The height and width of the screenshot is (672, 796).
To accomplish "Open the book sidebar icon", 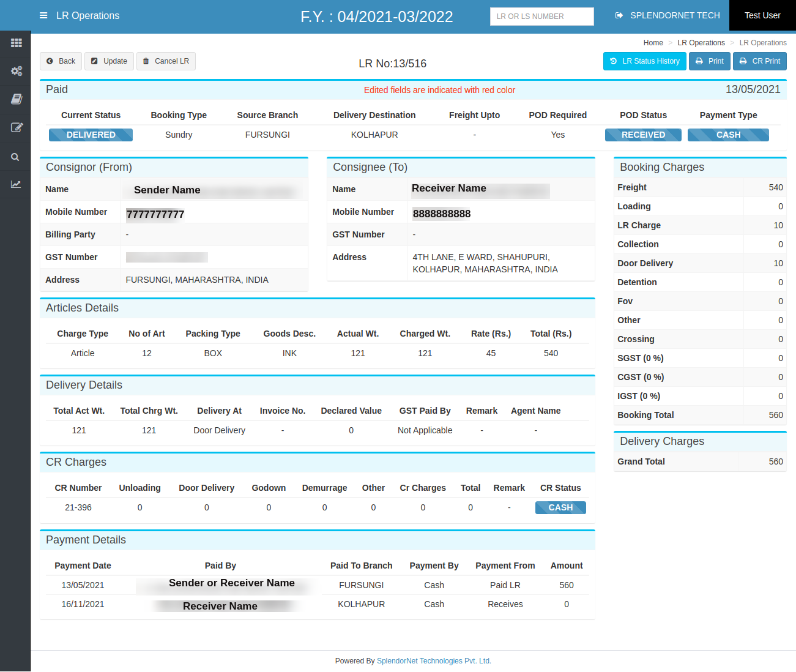I will click(x=17, y=99).
